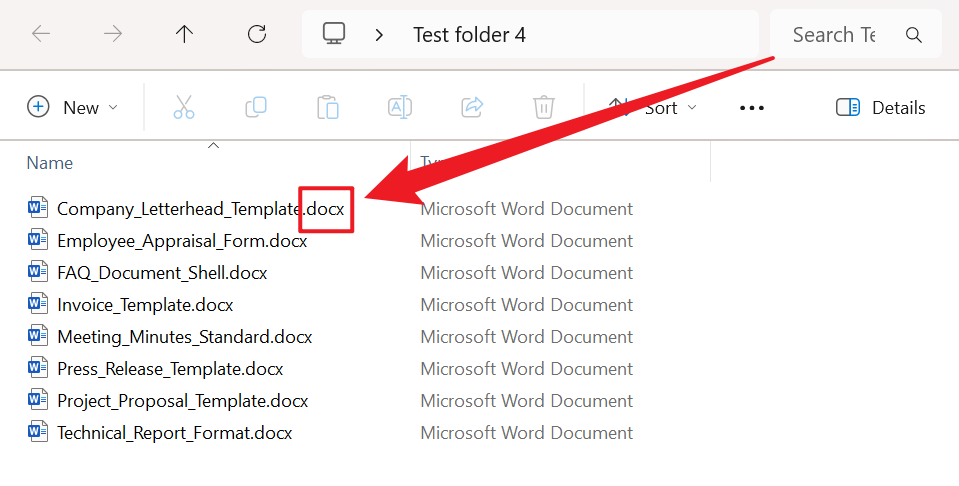
Task: Expand the breadcrumb chevron before Test folder 4
Action: 379,35
